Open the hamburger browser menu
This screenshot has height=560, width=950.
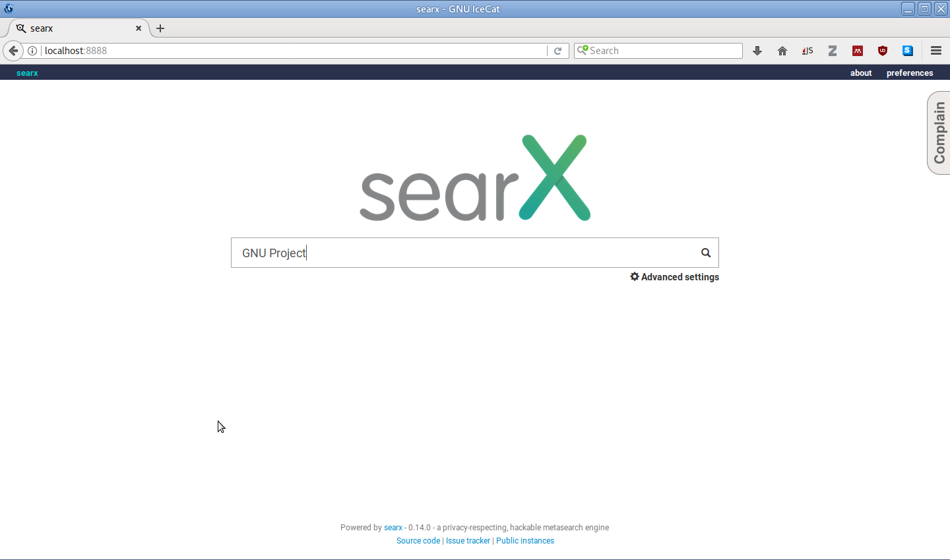(x=935, y=51)
